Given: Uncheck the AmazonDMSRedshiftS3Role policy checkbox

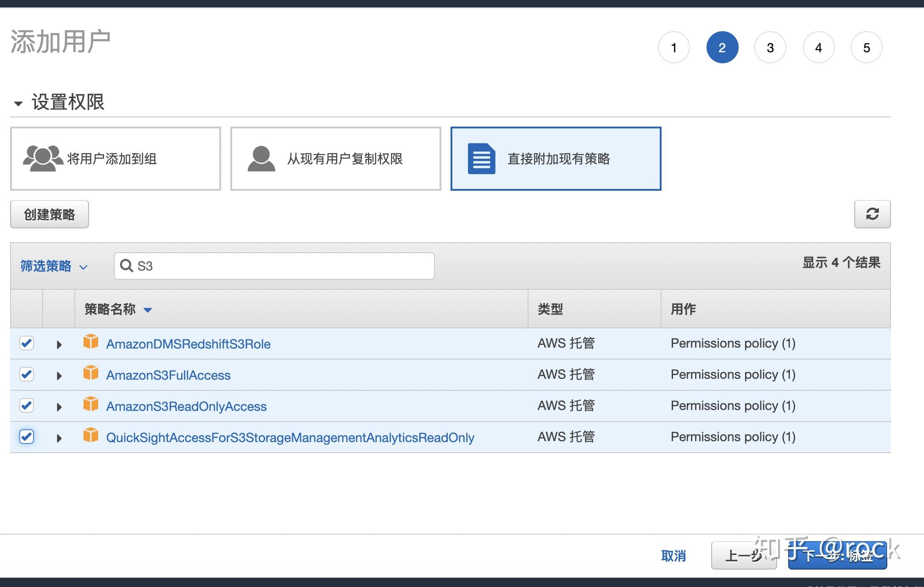Looking at the screenshot, I should 27,343.
